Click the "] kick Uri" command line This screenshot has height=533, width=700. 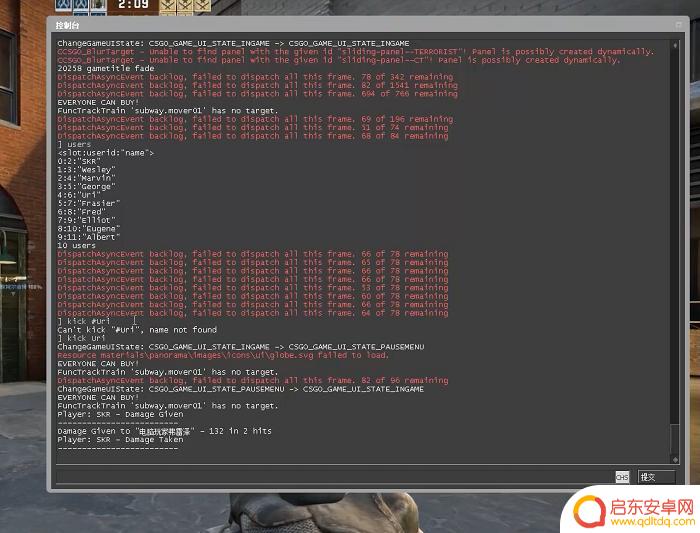click(x=81, y=338)
